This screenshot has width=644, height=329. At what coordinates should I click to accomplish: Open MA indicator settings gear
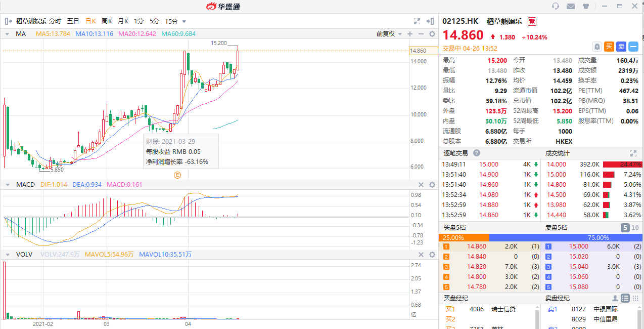[x=432, y=34]
